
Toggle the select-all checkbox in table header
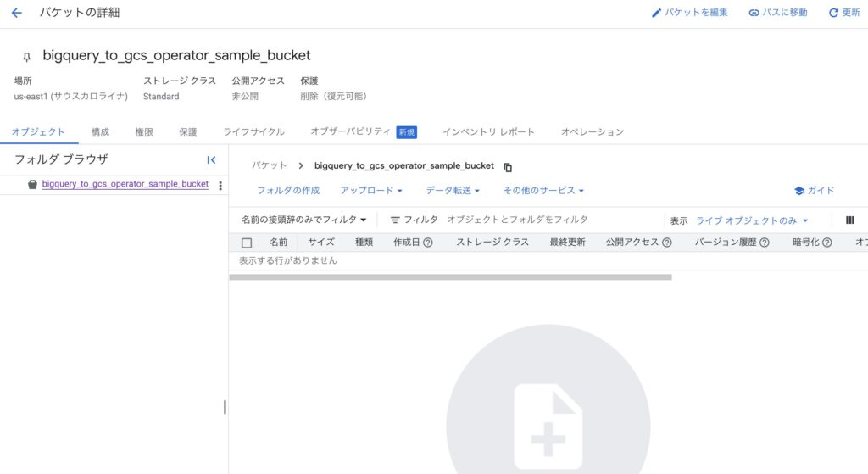(247, 243)
